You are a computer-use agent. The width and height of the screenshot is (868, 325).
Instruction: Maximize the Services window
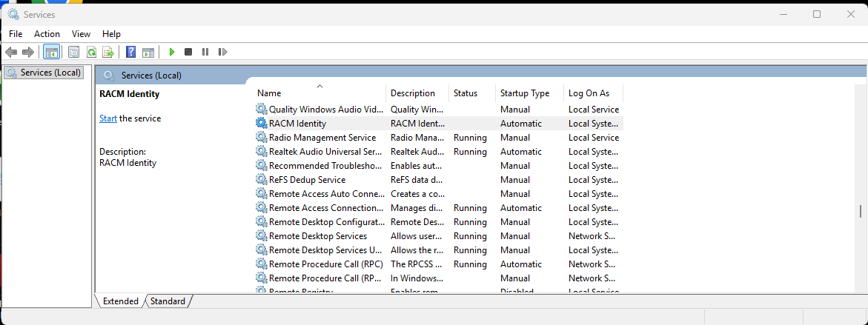(817, 14)
